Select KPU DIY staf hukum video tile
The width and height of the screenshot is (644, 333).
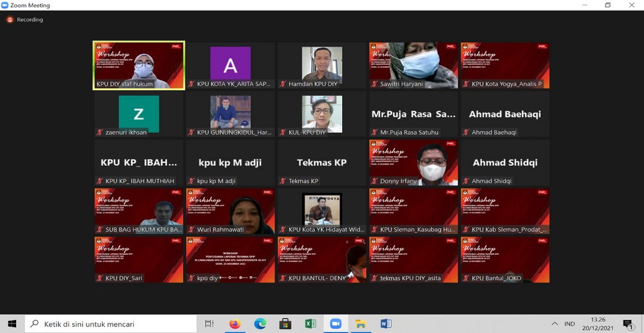tap(139, 65)
